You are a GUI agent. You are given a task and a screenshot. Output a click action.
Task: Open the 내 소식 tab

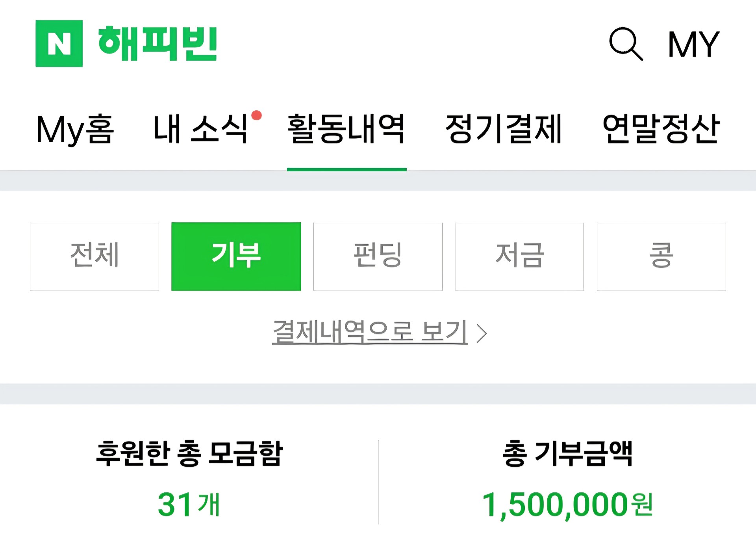(200, 129)
